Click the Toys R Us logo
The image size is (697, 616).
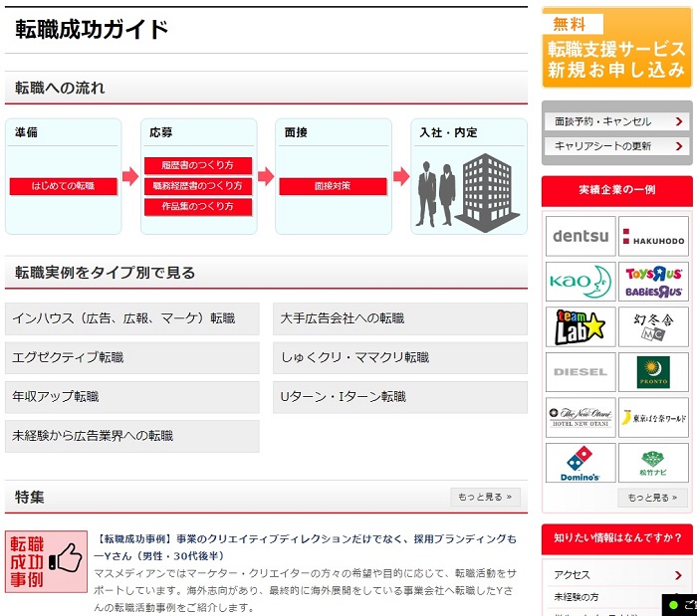pyautogui.click(x=653, y=282)
